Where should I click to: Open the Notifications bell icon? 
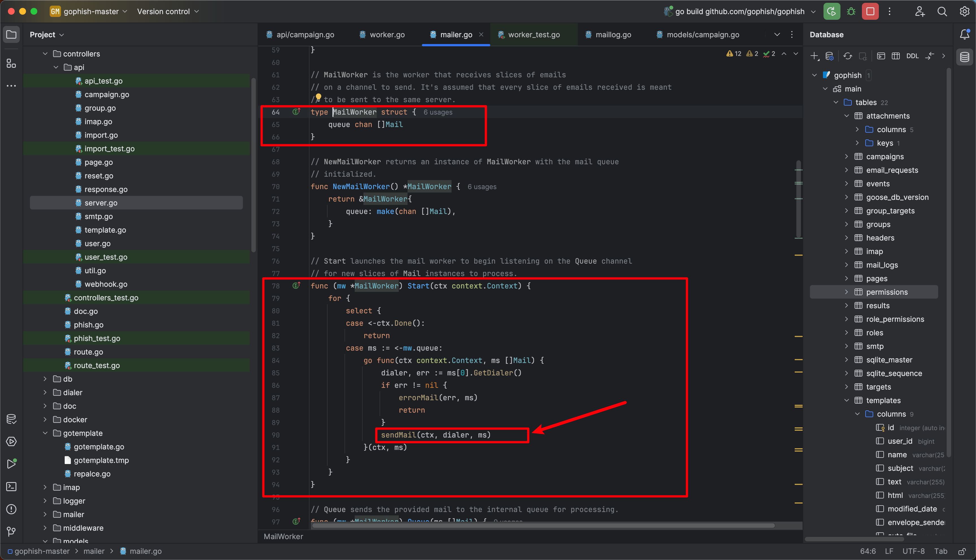(964, 34)
